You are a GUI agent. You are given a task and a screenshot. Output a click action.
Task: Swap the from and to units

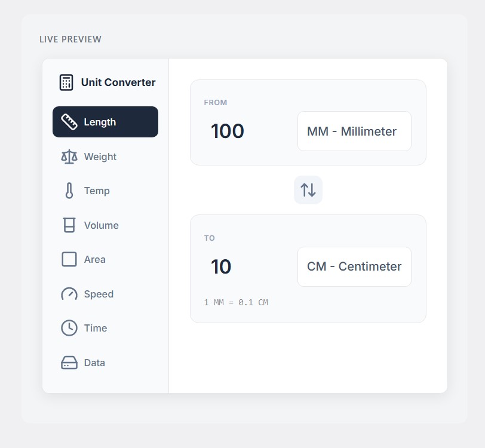tap(308, 190)
